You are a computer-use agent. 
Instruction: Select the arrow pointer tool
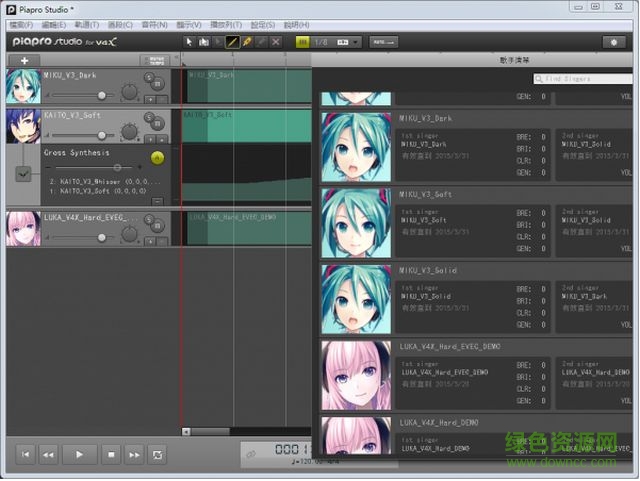pos(190,42)
